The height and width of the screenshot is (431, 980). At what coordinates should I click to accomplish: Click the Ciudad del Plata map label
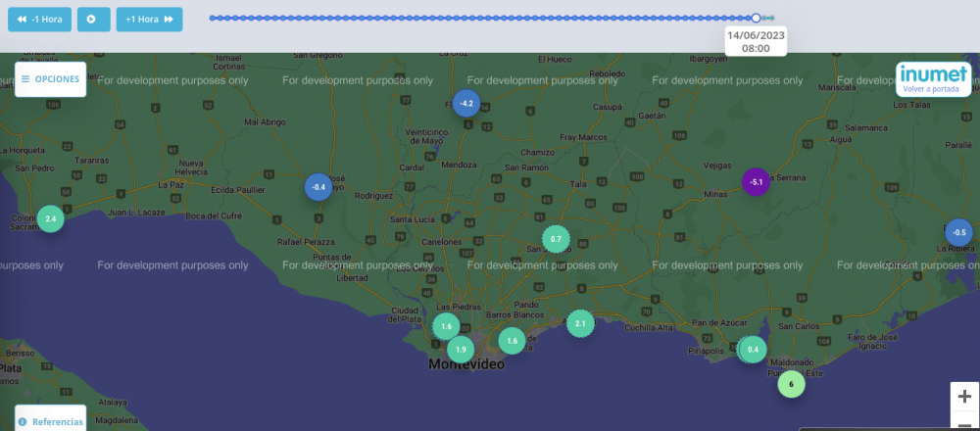[x=405, y=314]
